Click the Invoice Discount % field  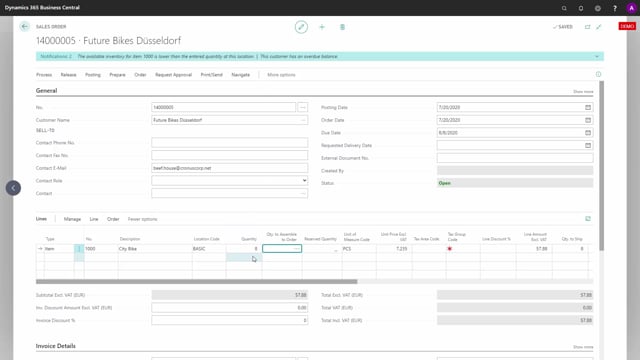coord(229,320)
